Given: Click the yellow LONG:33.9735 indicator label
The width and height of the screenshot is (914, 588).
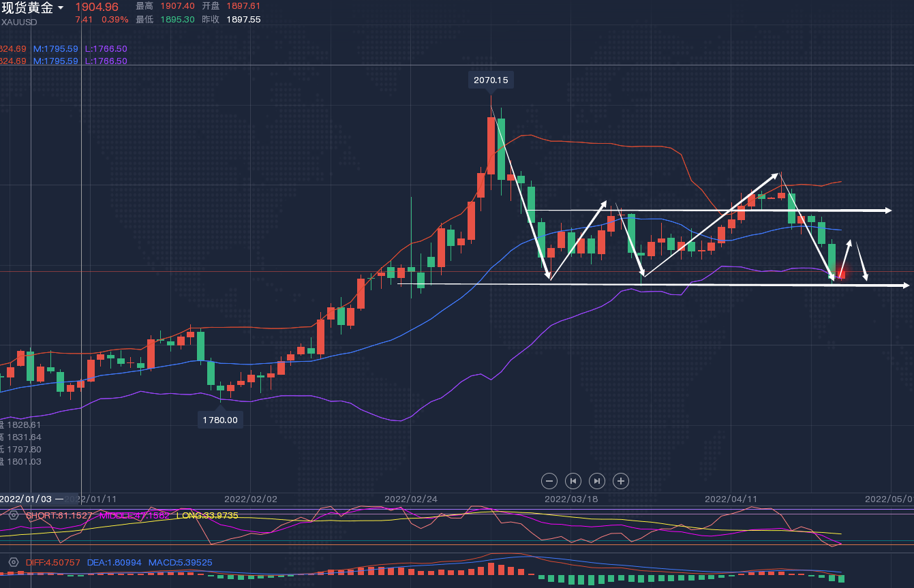Looking at the screenshot, I should point(207,516).
